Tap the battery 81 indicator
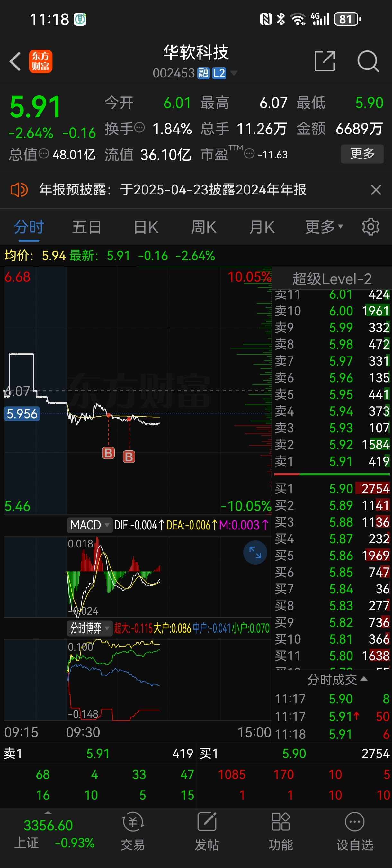Image resolution: width=392 pixels, height=868 pixels. tap(347, 19)
